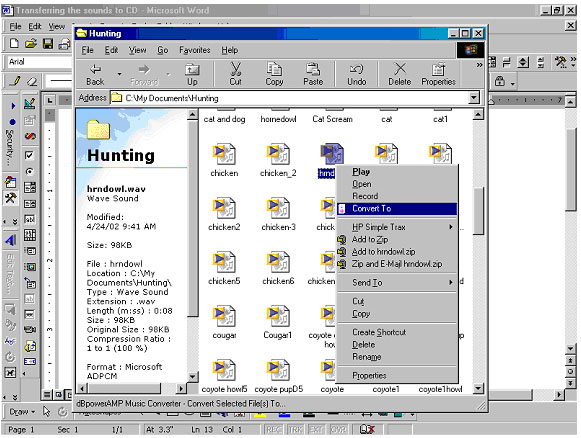Choose Create Shortcut from context menu
Screen dimensions: 581x438
pyautogui.click(x=397, y=332)
